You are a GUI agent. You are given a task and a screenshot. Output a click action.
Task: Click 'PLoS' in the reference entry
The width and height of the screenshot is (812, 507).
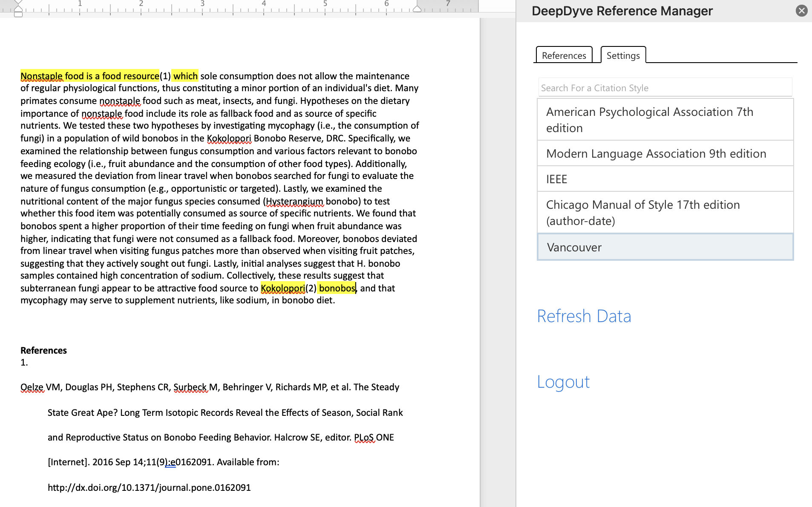coord(364,438)
